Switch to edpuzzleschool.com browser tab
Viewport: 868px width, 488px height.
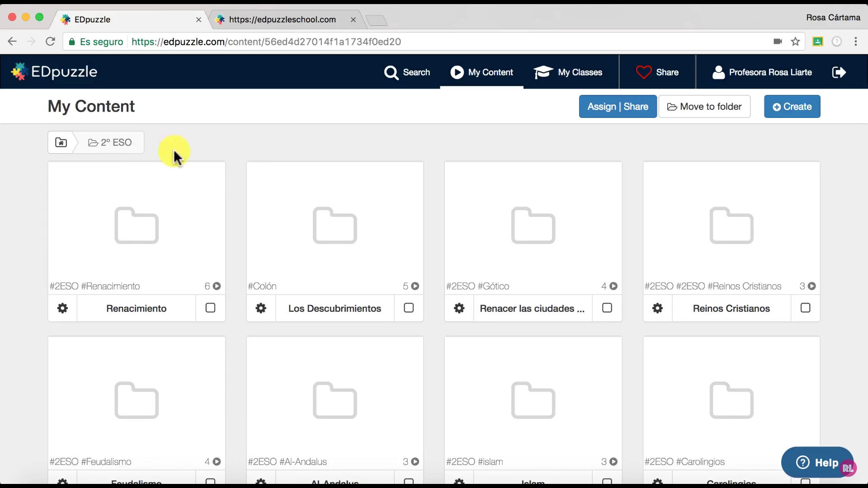283,19
